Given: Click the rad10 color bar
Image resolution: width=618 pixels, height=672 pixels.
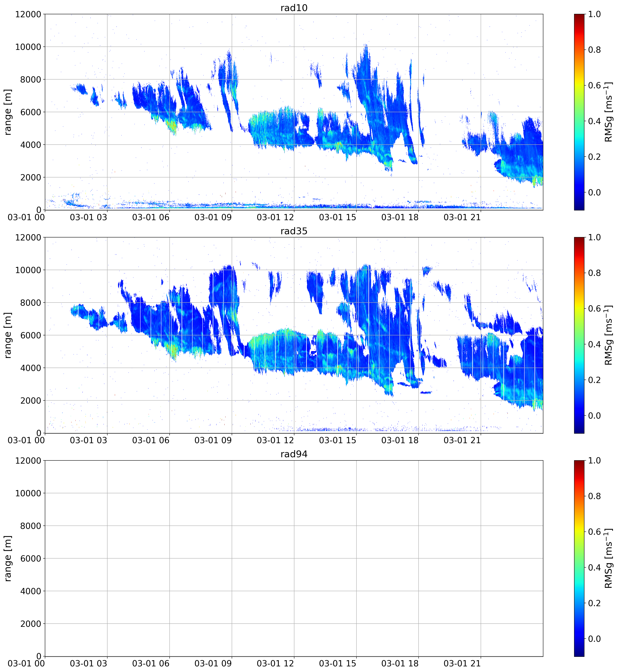Looking at the screenshot, I should (x=579, y=112).
